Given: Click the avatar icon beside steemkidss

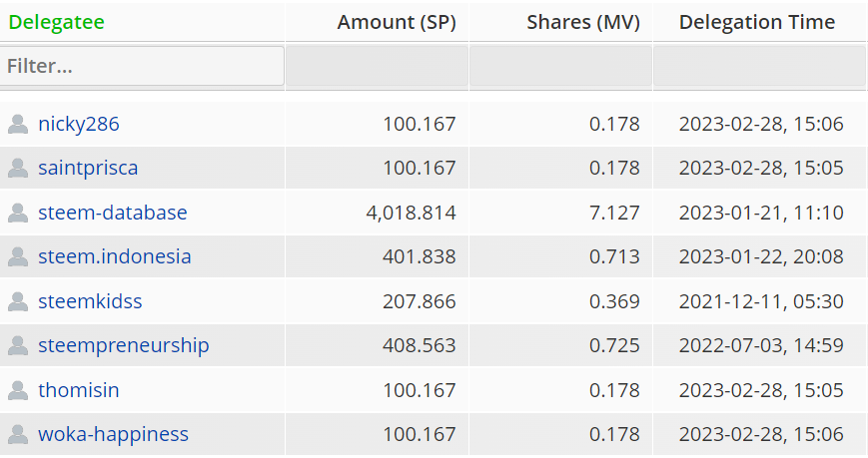Looking at the screenshot, I should tap(18, 301).
